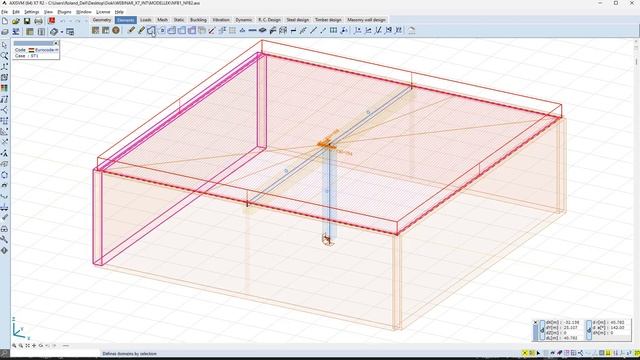Switch to the Geometry tab
The width and height of the screenshot is (640, 360).
pos(102,20)
